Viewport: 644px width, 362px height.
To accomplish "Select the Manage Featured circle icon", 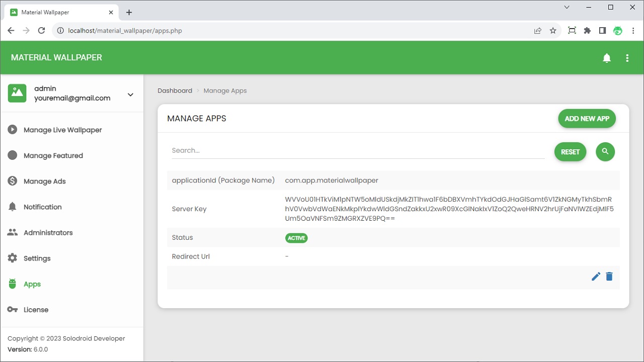I will [x=12, y=155].
